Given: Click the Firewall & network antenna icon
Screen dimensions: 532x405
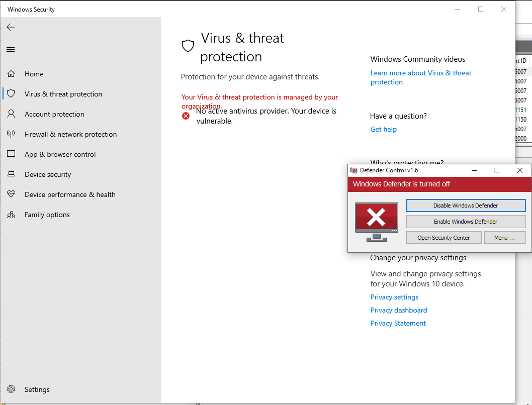Looking at the screenshot, I should click(11, 134).
